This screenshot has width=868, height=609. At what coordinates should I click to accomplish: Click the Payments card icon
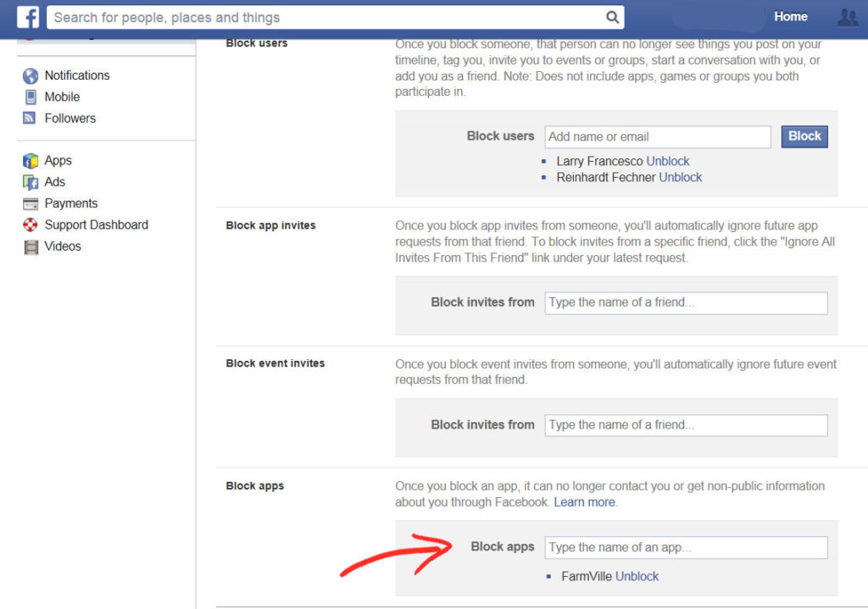click(x=31, y=204)
